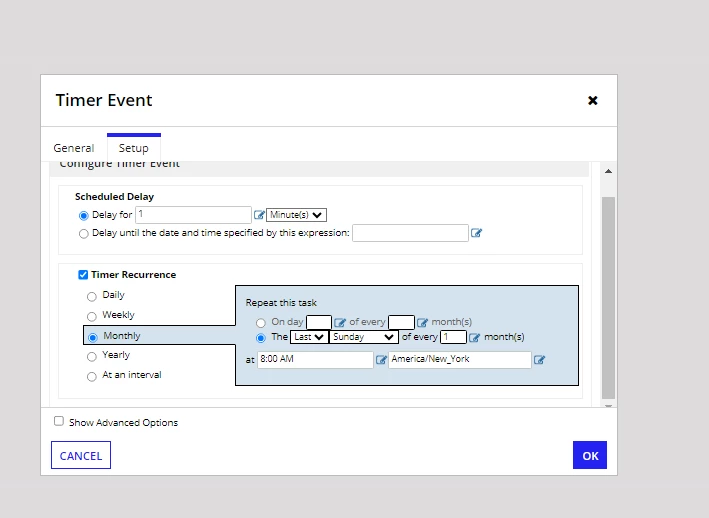Open the Minute(s) delay unit dropdown
The width and height of the screenshot is (709, 518).
(x=296, y=215)
